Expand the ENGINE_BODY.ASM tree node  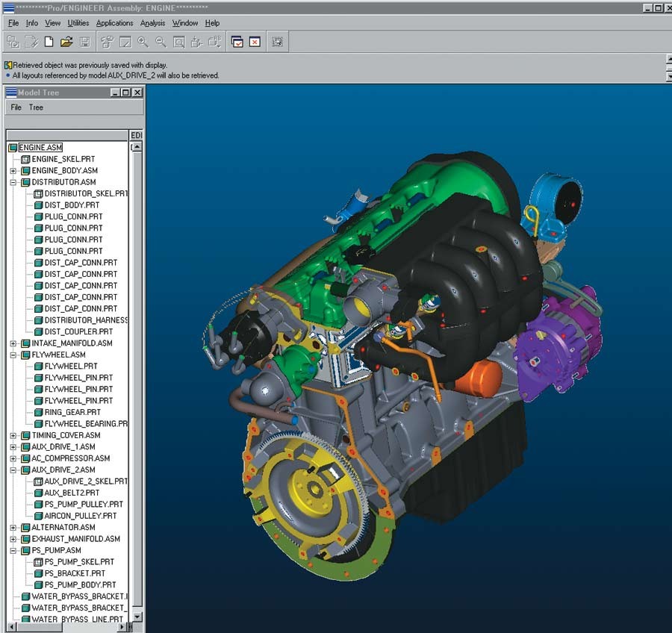(13, 171)
